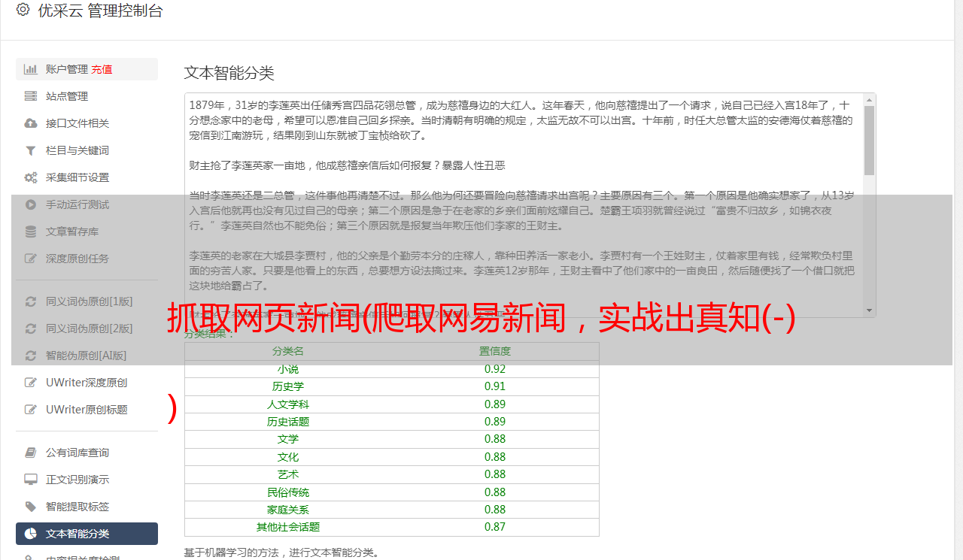Click the refresh icon for 同义词伪原创[1版]
The height and width of the screenshot is (560, 963).
pos(31,301)
